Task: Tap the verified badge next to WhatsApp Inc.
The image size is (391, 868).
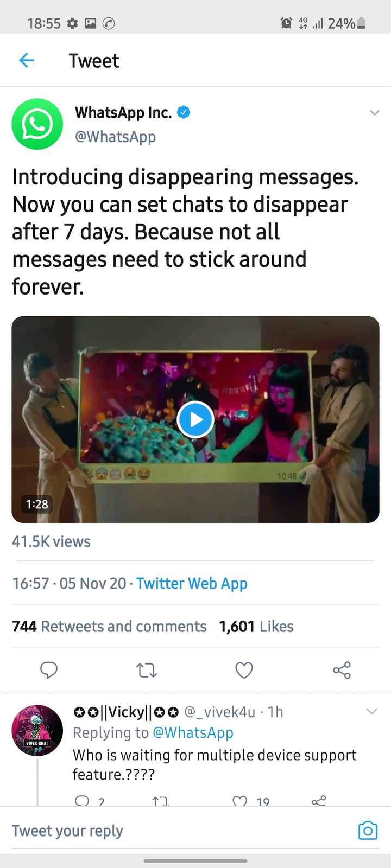Action: click(x=184, y=112)
